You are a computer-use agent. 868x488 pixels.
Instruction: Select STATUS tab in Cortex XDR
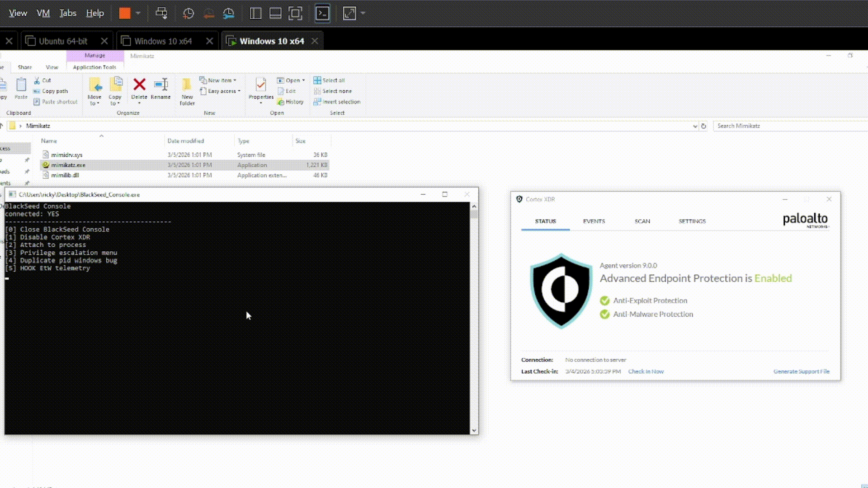click(x=546, y=221)
